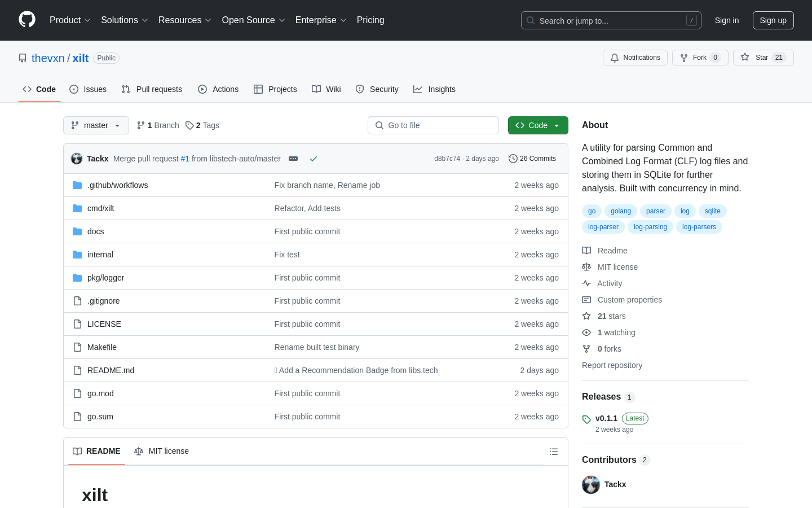Open the README outline list icon
This screenshot has height=508, width=812.
click(554, 452)
